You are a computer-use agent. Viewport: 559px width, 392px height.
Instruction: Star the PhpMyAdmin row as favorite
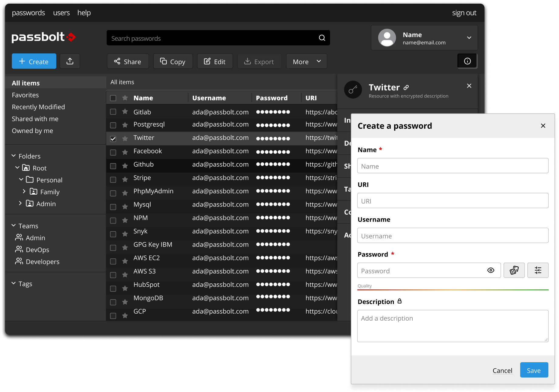(x=125, y=193)
